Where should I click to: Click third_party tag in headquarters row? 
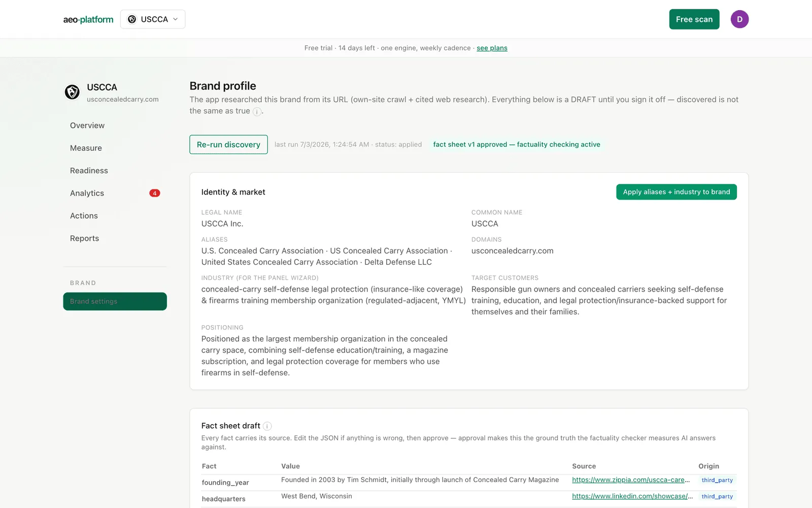(x=717, y=496)
